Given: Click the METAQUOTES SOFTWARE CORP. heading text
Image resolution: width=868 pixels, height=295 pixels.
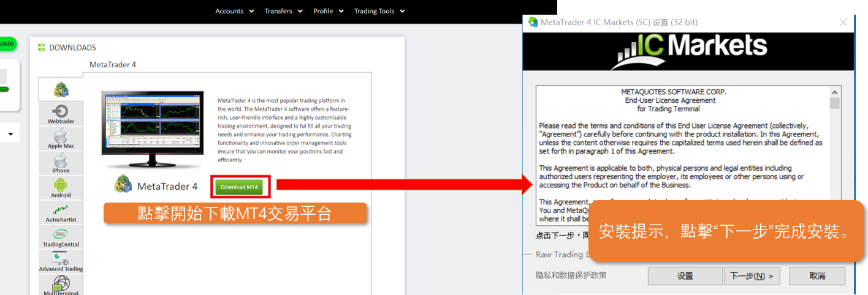Looking at the screenshot, I should [674, 92].
